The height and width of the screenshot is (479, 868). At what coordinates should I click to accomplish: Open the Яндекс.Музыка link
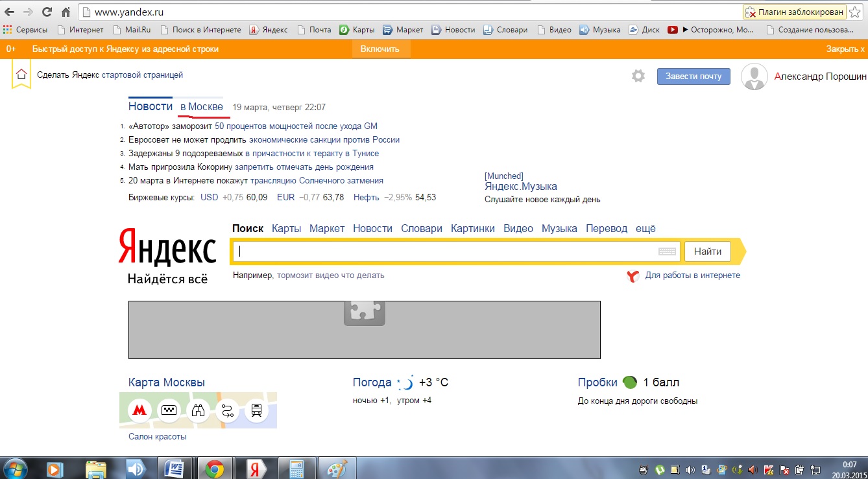pyautogui.click(x=521, y=187)
